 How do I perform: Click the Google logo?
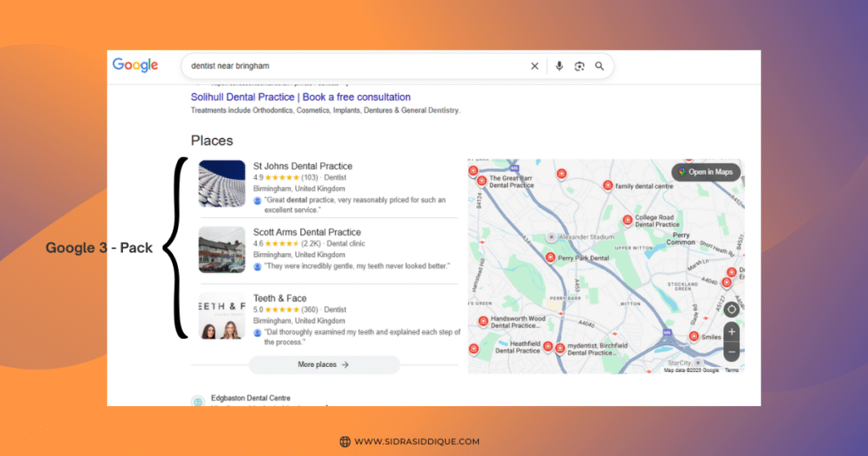click(x=135, y=65)
